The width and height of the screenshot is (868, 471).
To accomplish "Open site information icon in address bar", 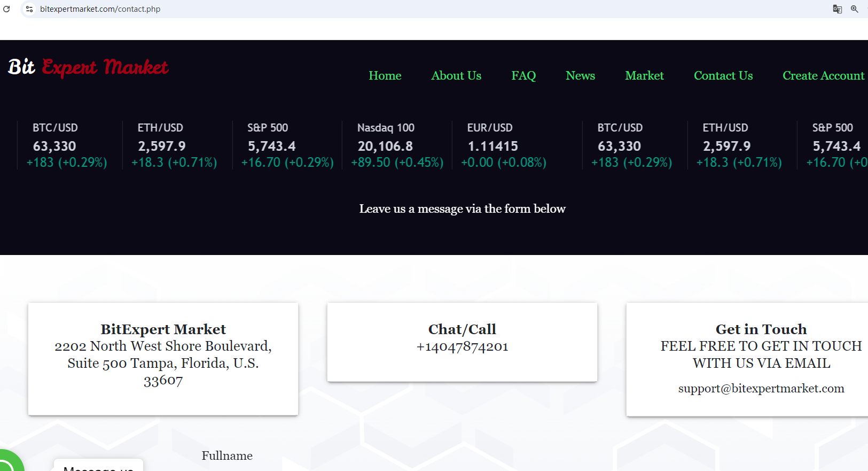I will [29, 9].
